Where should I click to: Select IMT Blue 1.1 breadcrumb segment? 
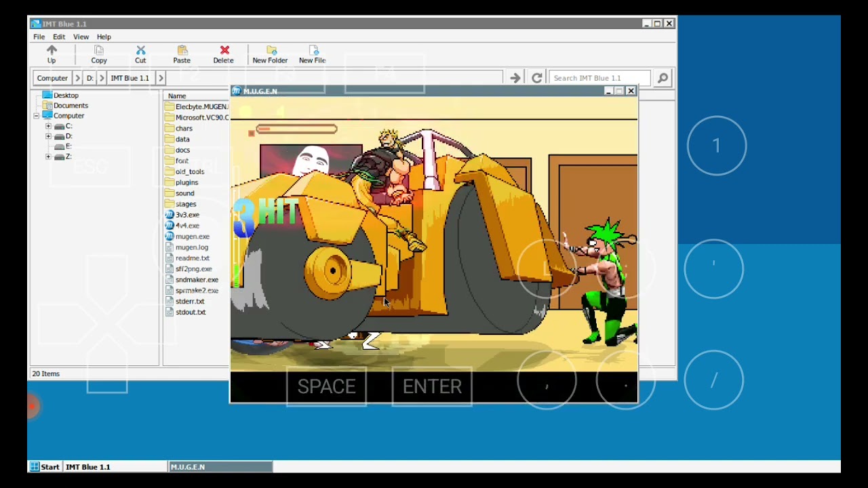pos(130,78)
